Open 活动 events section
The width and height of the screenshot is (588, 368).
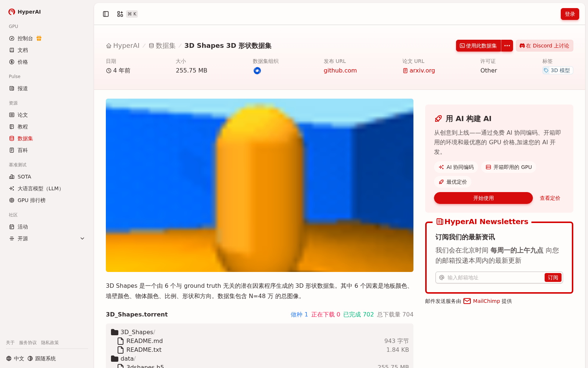point(47,227)
